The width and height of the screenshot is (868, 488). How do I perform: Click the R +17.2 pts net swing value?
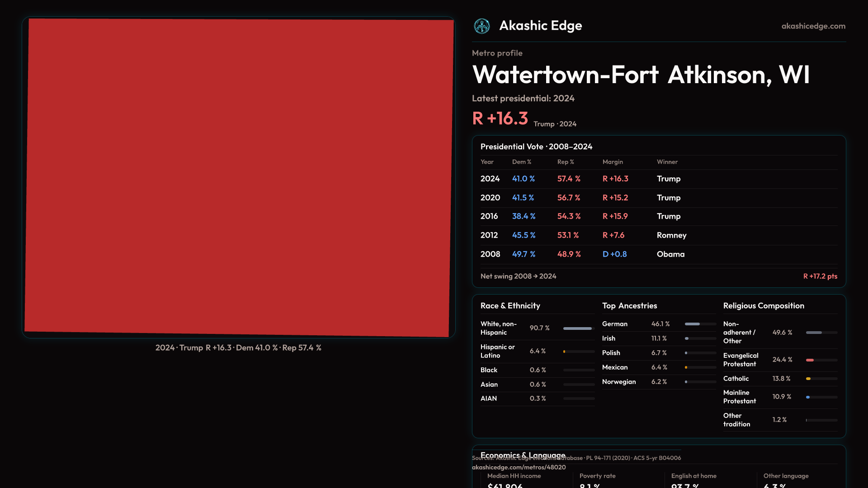[820, 276]
